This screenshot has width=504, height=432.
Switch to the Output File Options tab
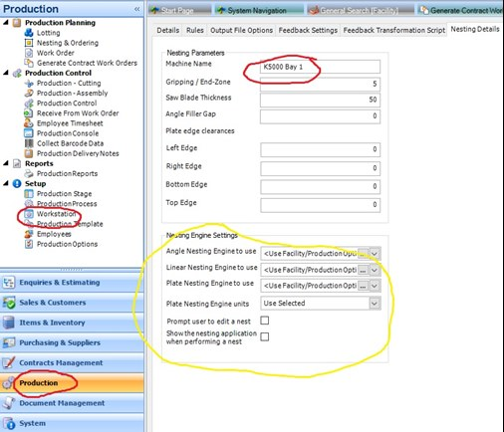(241, 30)
